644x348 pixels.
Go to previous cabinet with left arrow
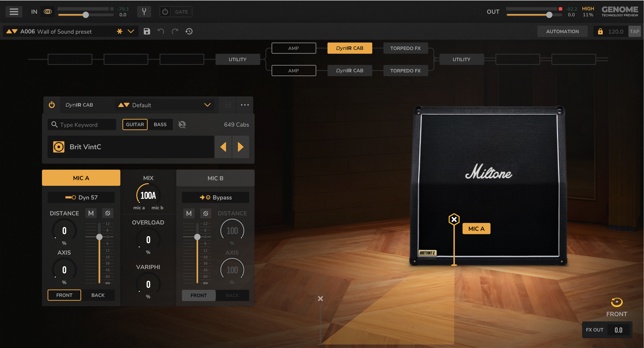tap(223, 147)
